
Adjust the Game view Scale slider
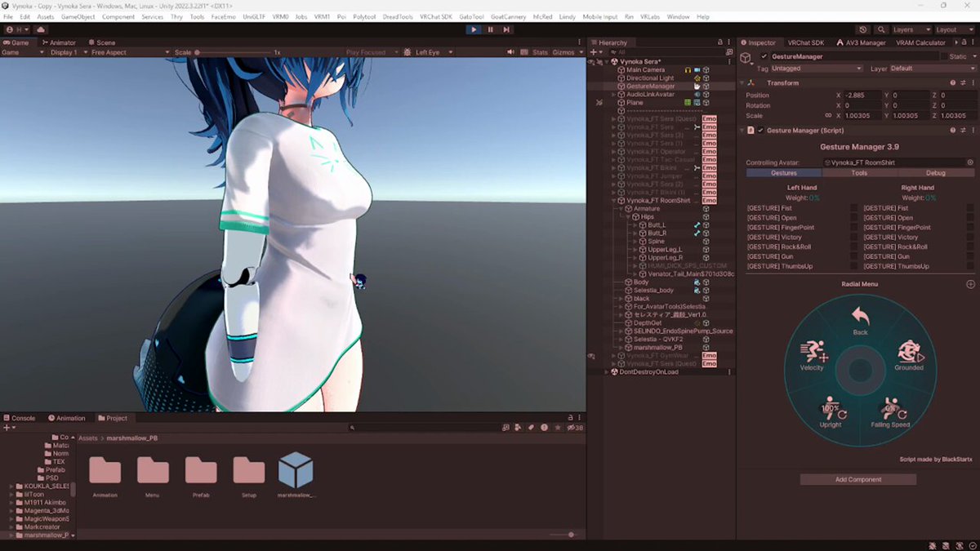point(233,52)
